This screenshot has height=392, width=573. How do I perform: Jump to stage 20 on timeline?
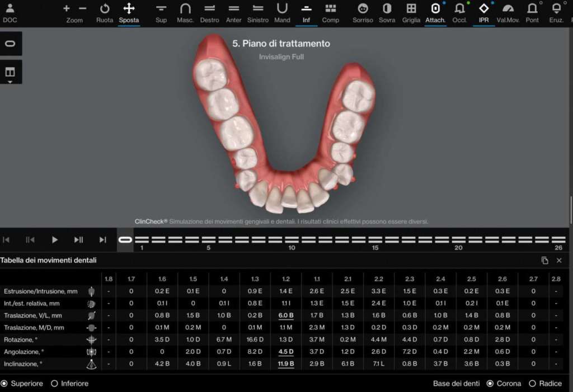tap(459, 240)
